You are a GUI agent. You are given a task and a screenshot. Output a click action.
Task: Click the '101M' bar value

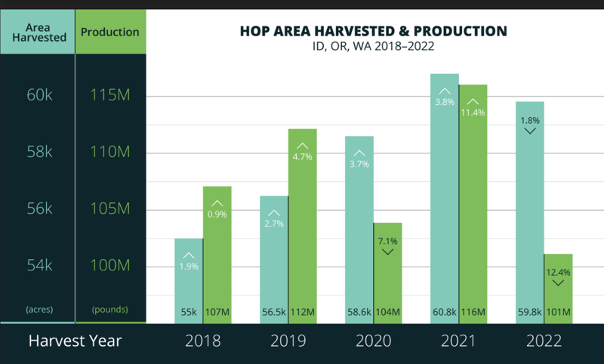[558, 312]
